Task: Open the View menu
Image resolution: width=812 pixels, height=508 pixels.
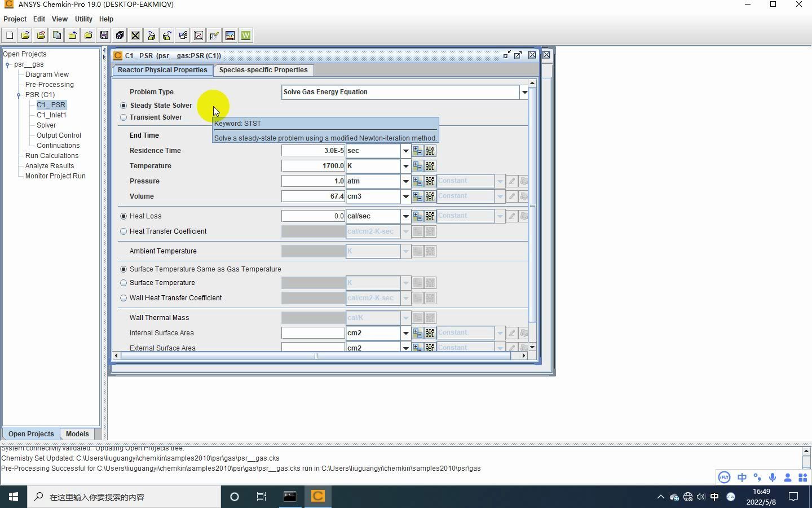Action: pyautogui.click(x=60, y=19)
